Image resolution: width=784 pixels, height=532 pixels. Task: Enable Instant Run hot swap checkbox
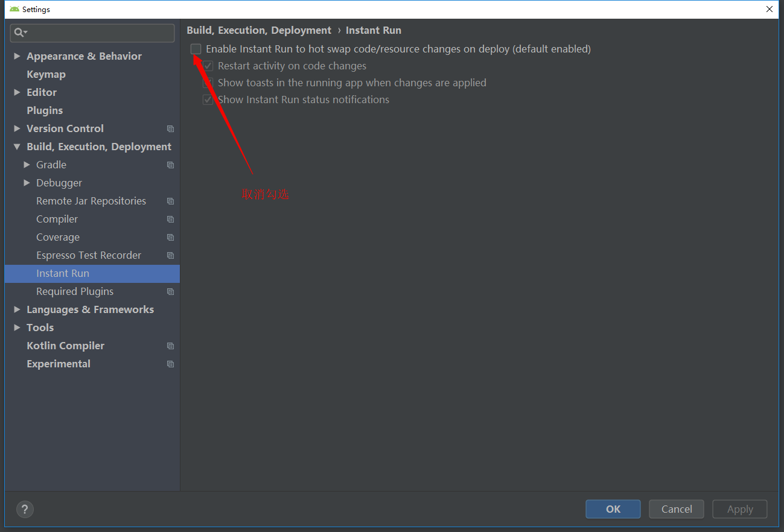(x=196, y=49)
